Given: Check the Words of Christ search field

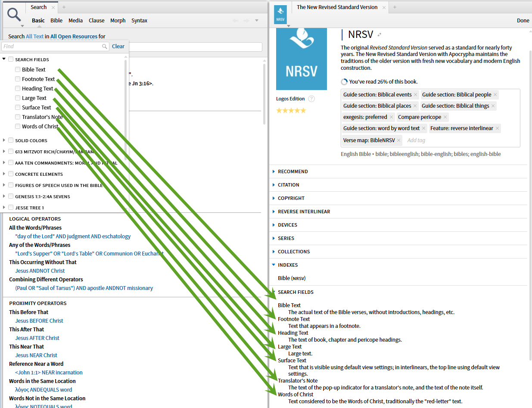Looking at the screenshot, I should (18, 126).
